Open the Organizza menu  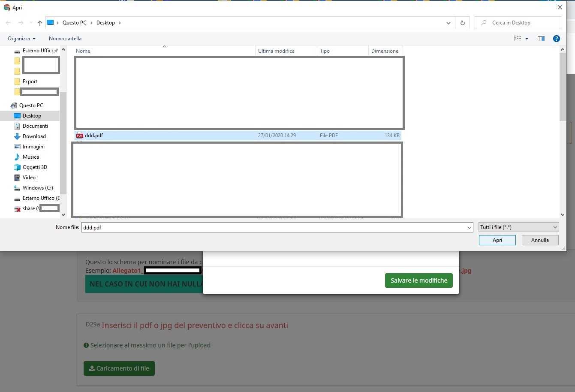pos(21,39)
